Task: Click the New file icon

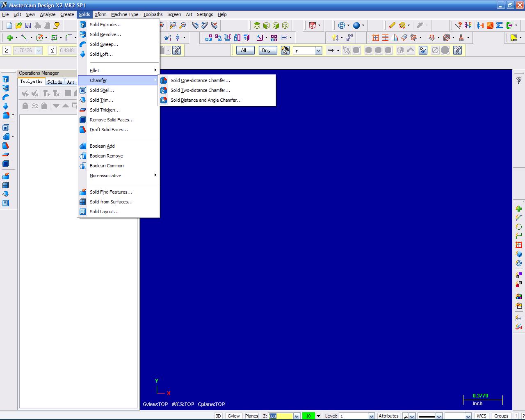Action: (x=9, y=25)
